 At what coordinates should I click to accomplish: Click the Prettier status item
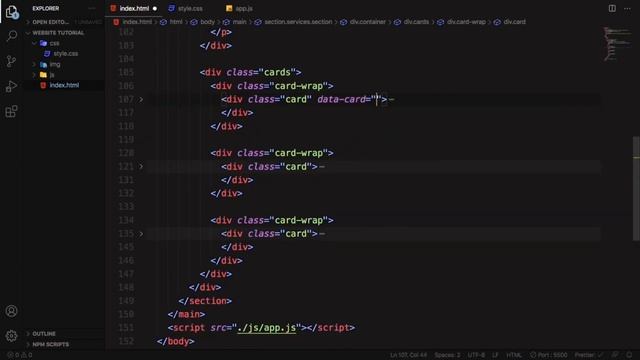(588, 355)
